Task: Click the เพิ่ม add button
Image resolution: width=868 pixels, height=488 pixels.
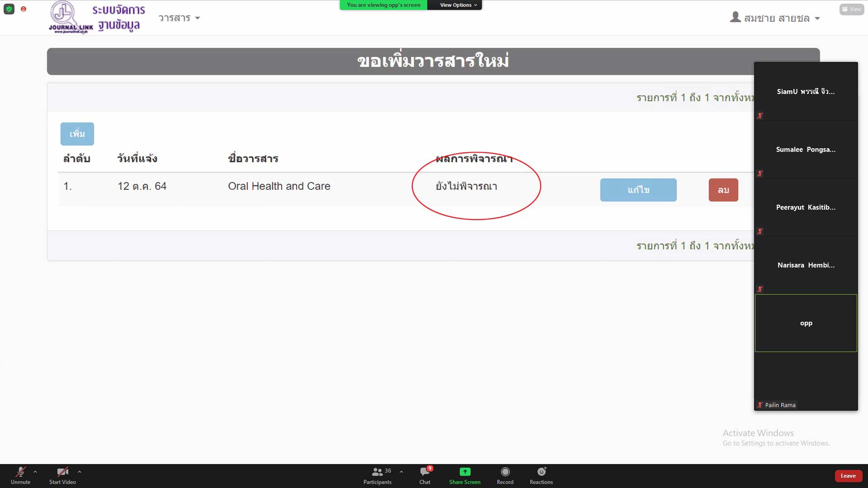Action: point(77,134)
